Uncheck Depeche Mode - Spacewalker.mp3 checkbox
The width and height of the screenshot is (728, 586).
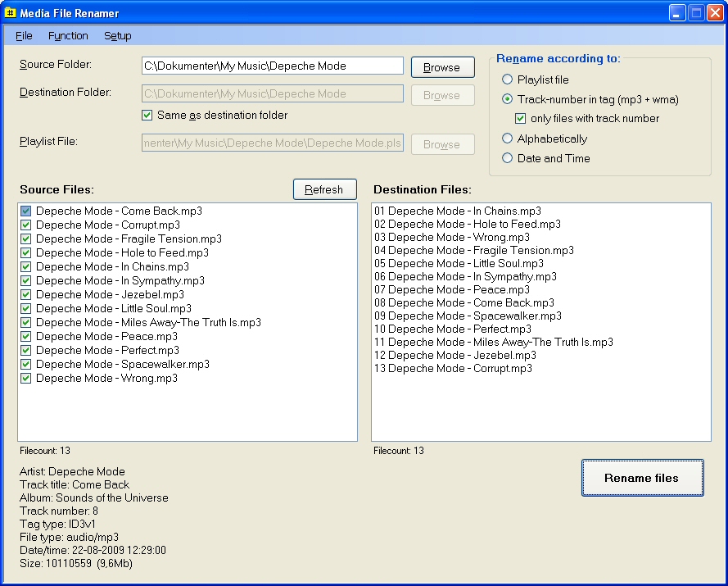click(26, 365)
